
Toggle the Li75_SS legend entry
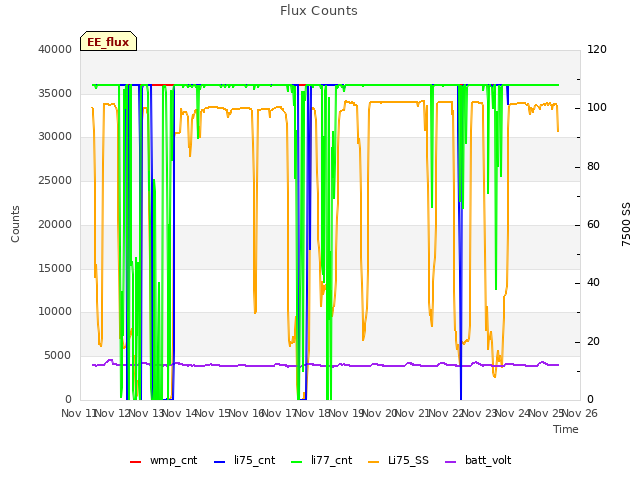tap(398, 460)
